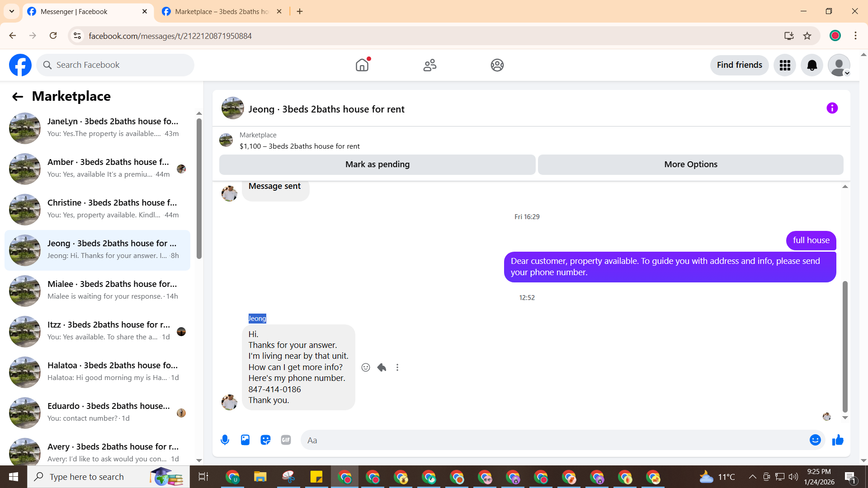Open the Facebook apps grid menu
This screenshot has width=868, height=488.
[785, 65]
